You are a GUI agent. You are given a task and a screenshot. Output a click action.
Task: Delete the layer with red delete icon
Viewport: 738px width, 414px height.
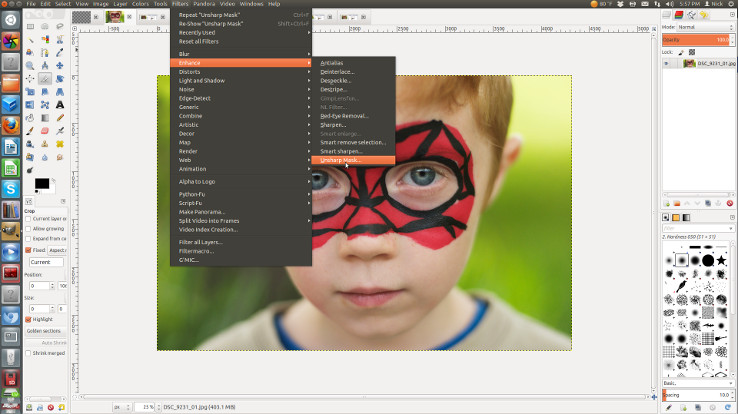pyautogui.click(x=730, y=203)
